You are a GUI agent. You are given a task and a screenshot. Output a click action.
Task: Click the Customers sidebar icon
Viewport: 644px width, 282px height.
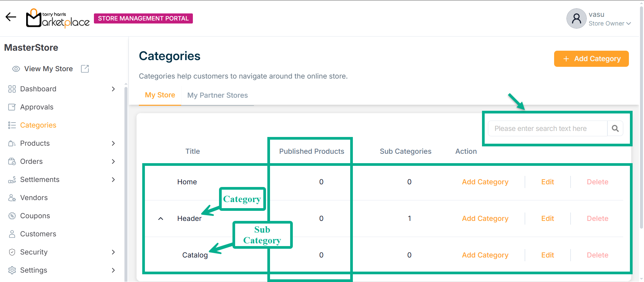pos(12,234)
